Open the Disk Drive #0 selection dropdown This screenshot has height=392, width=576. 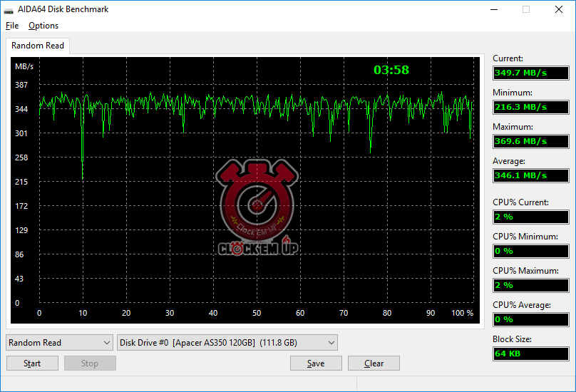click(x=227, y=343)
